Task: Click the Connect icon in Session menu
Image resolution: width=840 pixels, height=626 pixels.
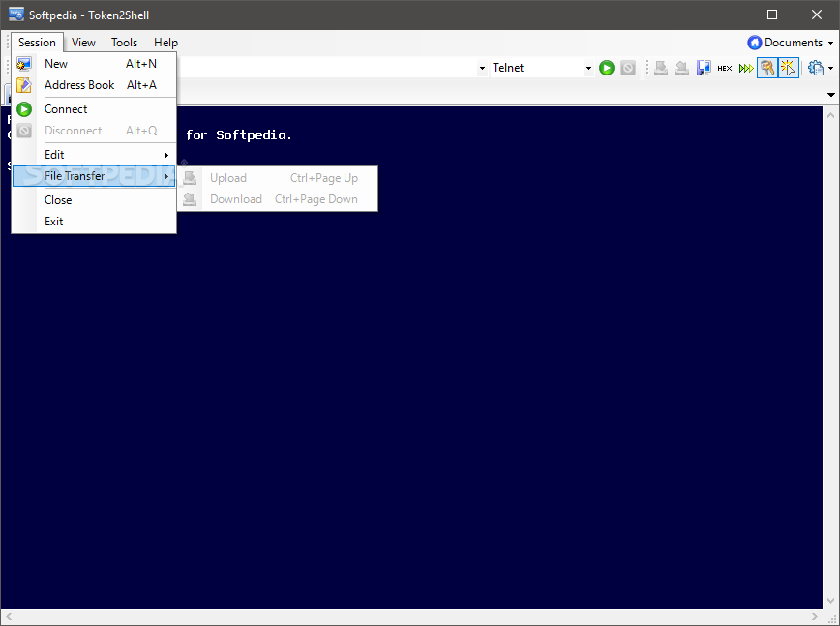Action: coord(24,109)
